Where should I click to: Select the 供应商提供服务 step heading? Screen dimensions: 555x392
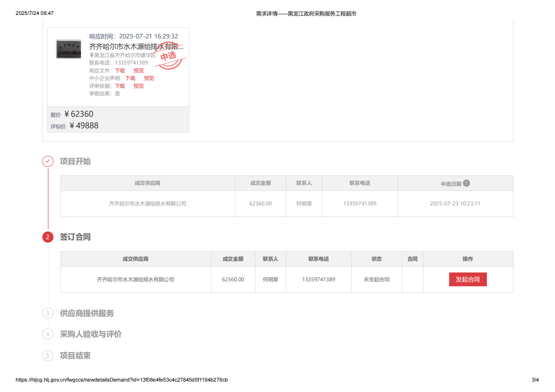[x=87, y=313]
